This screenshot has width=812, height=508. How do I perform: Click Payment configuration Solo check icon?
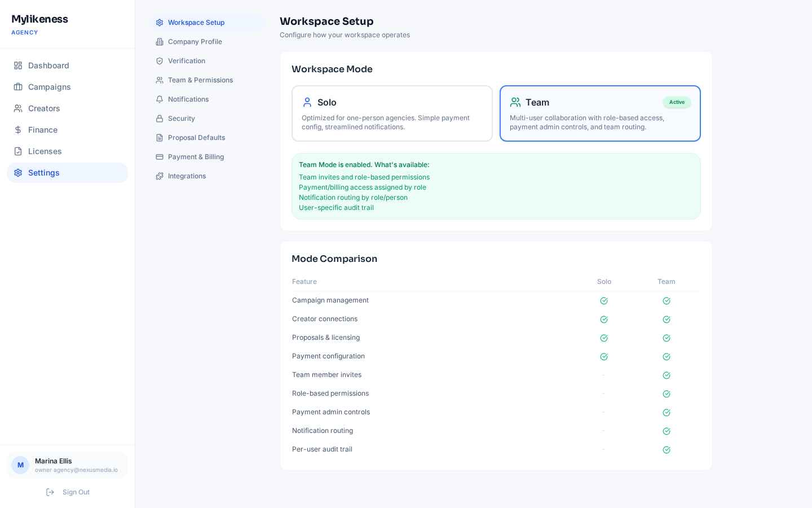(604, 357)
